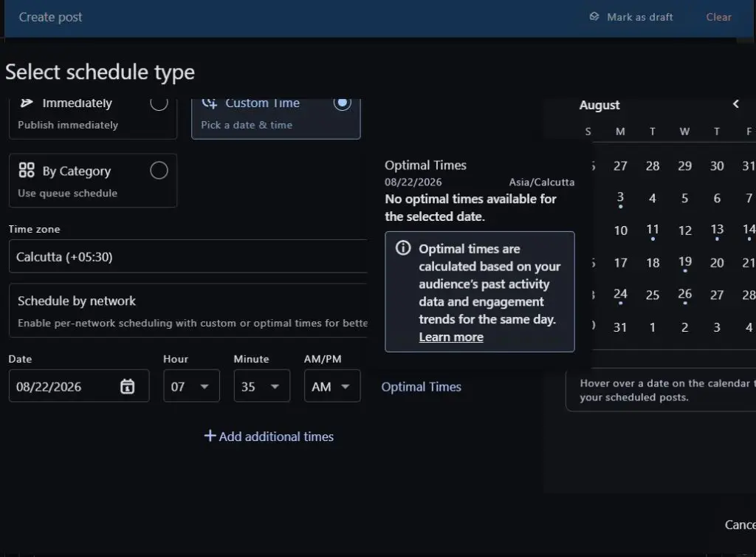The width and height of the screenshot is (756, 557).
Task: Click the Clear button
Action: click(718, 17)
